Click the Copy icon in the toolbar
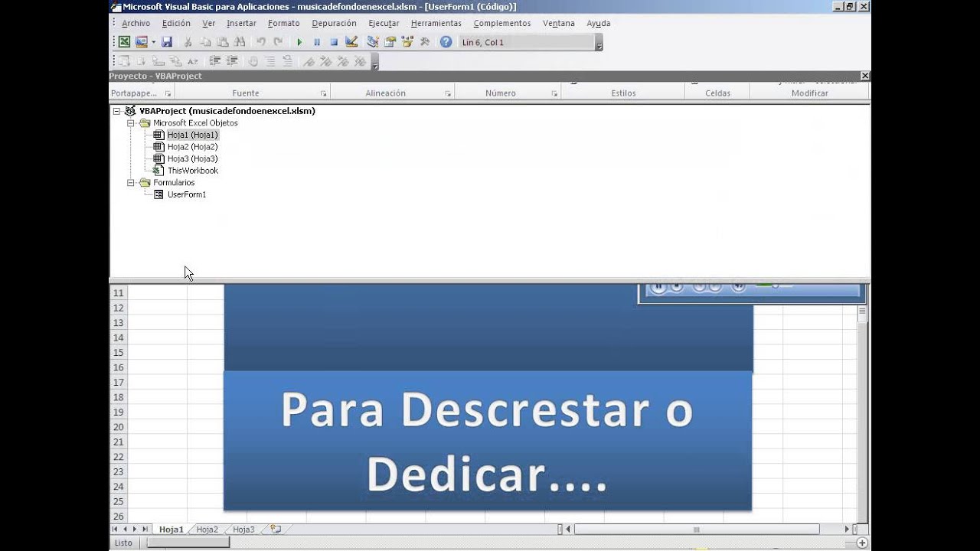This screenshot has height=551, width=980. [205, 42]
